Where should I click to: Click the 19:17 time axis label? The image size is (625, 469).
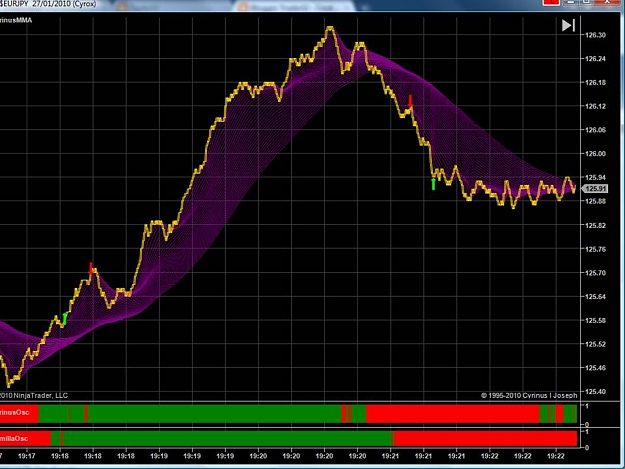(27, 456)
